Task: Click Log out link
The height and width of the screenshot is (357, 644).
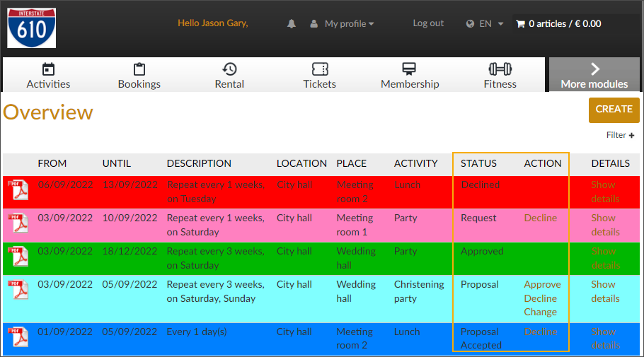Action: pyautogui.click(x=428, y=23)
